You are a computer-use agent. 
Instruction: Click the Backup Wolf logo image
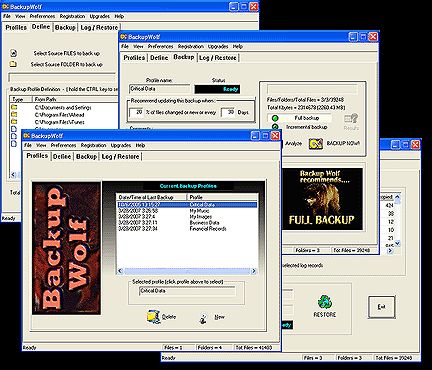[66, 248]
